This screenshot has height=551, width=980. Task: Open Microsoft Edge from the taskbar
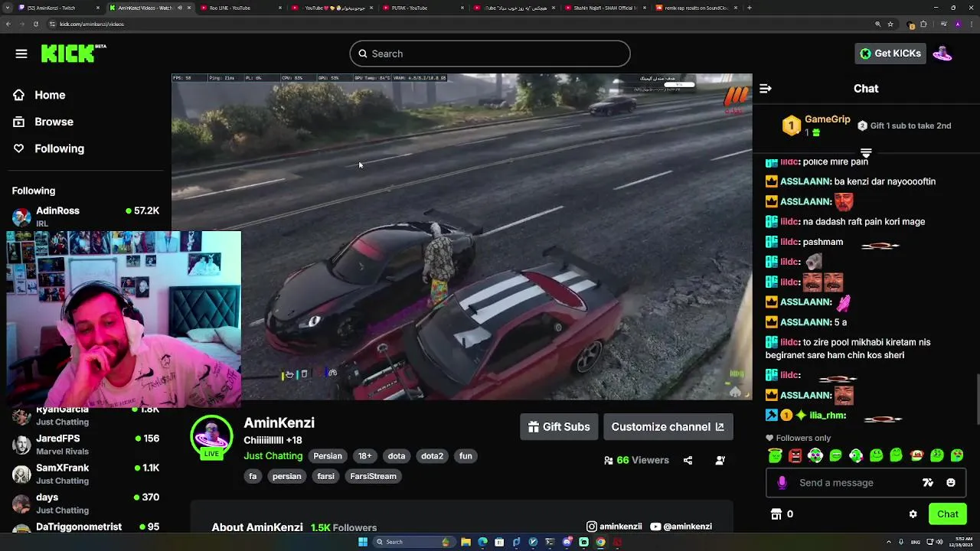coord(482,542)
